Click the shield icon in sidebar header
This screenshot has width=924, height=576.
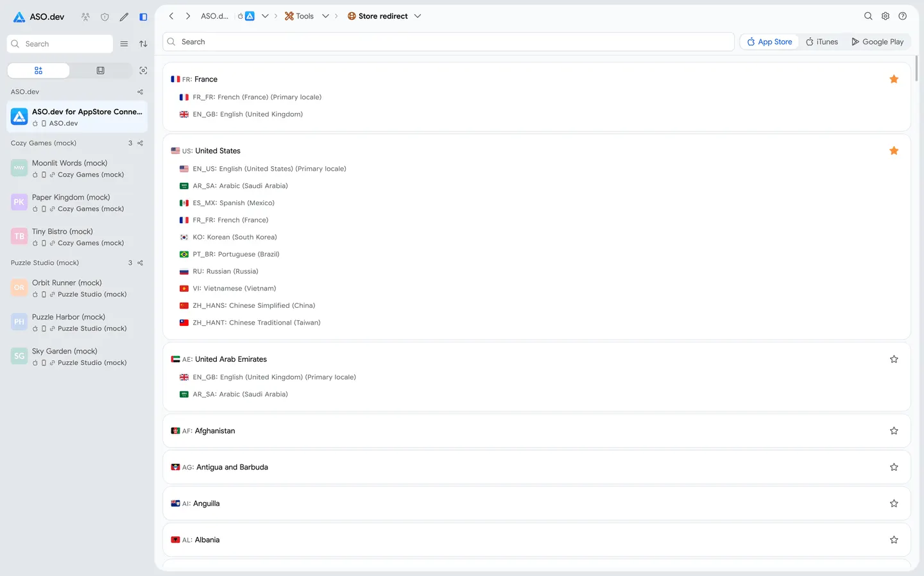click(105, 17)
